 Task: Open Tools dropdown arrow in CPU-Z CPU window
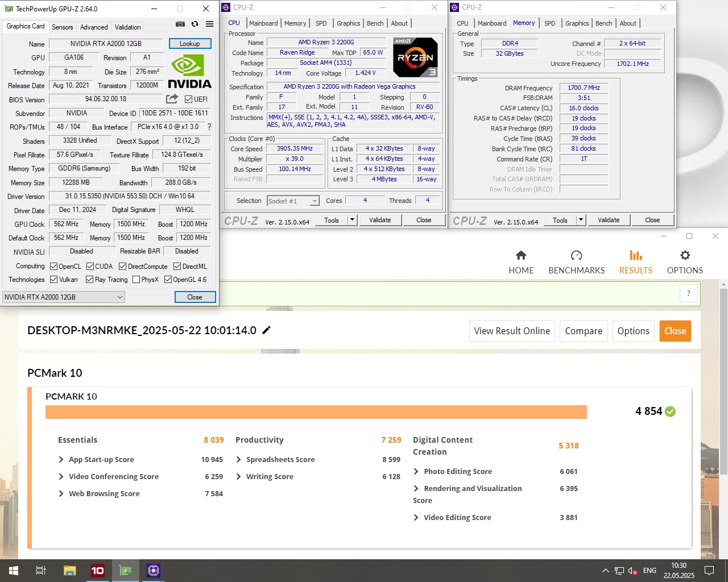click(x=352, y=220)
